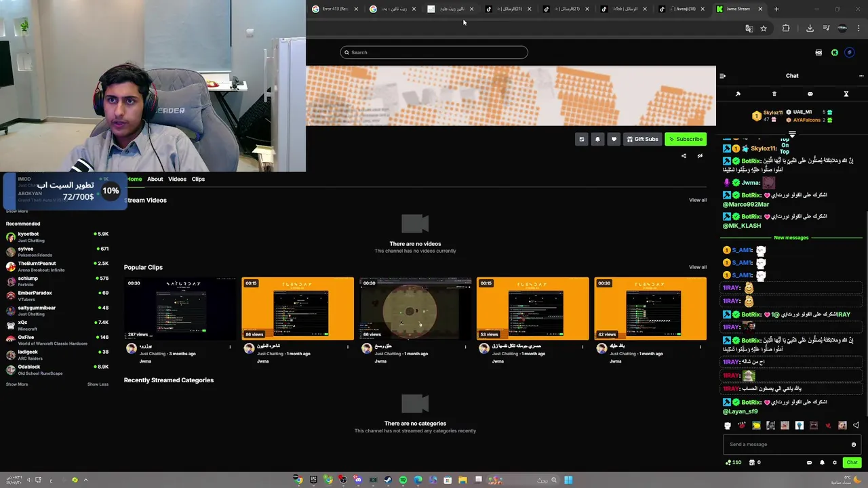Click the speech bubble icon below the message box
This screenshot has height=488, width=868.
(809, 462)
